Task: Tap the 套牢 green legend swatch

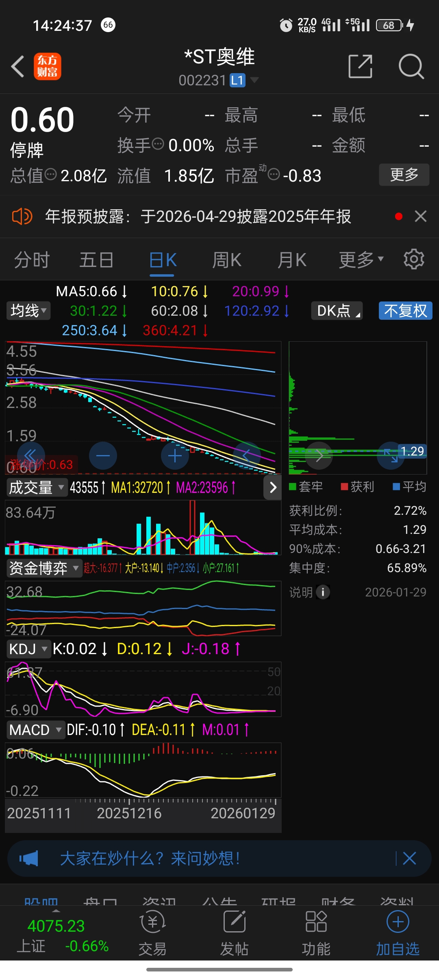Action: click(x=292, y=487)
